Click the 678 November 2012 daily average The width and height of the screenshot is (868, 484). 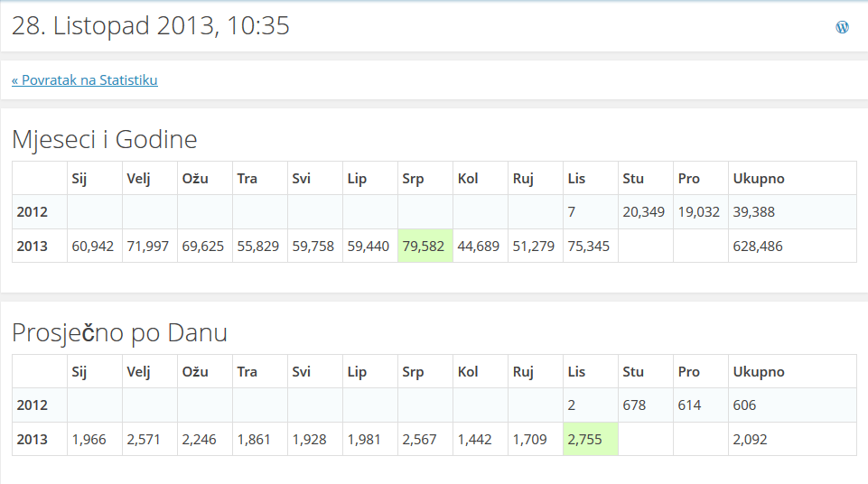pyautogui.click(x=634, y=405)
